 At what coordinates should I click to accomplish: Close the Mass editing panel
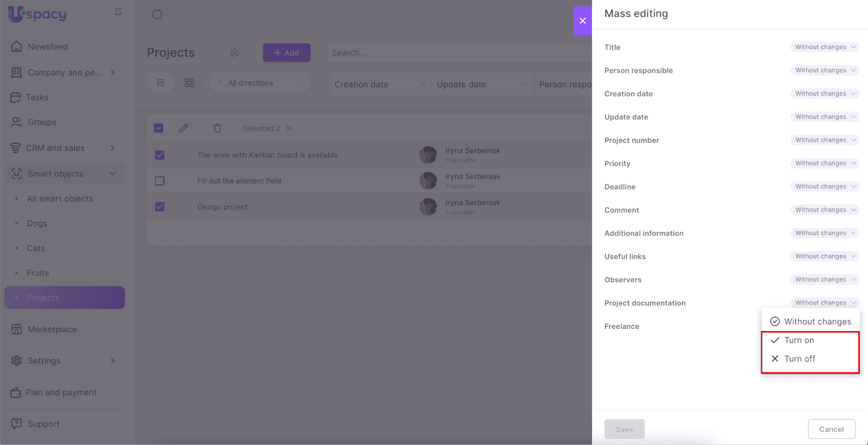click(583, 21)
